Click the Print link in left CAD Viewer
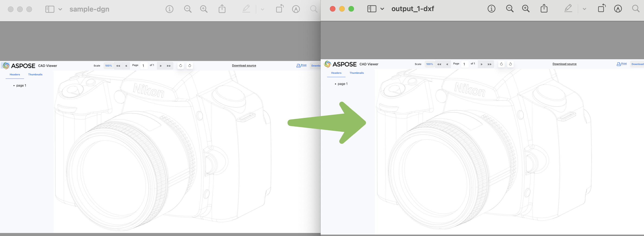 tap(302, 65)
